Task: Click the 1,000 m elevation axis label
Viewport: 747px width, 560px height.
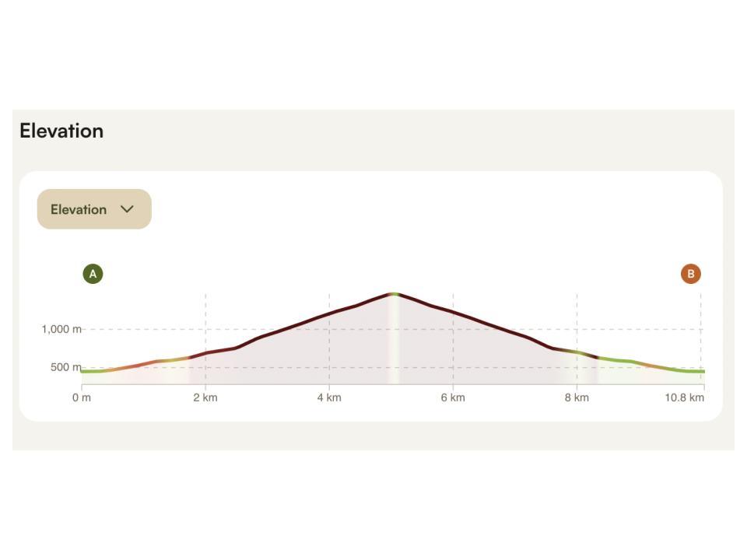Action: click(x=61, y=329)
